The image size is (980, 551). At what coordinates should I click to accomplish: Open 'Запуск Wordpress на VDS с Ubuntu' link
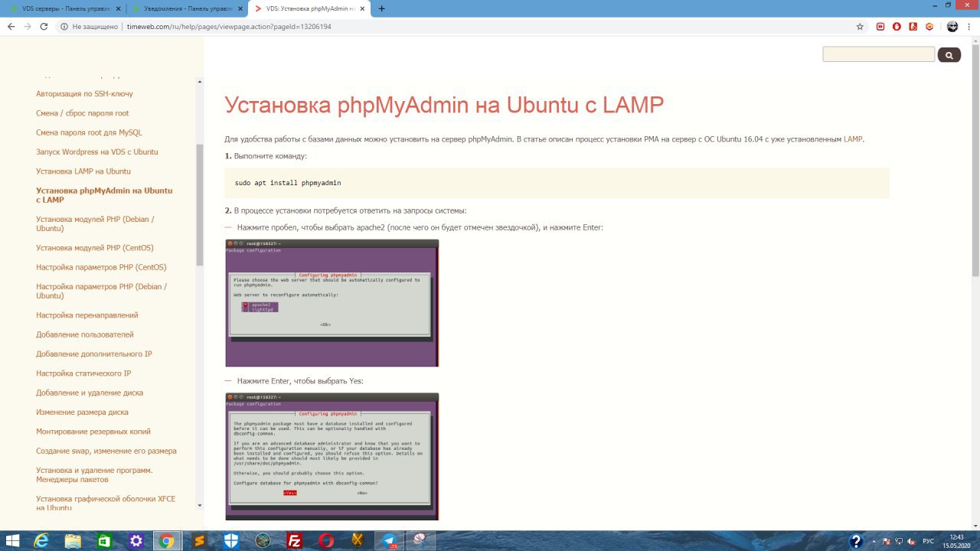point(97,152)
